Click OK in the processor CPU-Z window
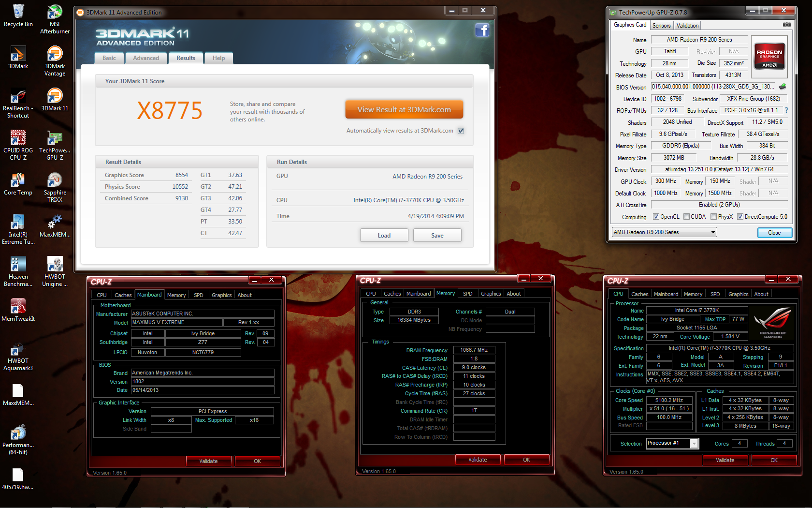The width and height of the screenshot is (812, 508). tap(774, 460)
